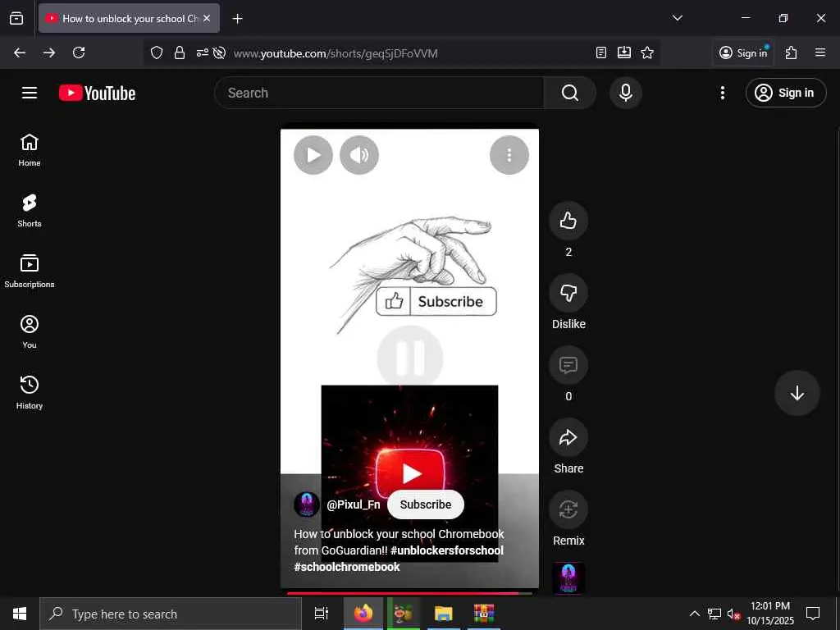Open the @Pixul_Fn channel link

pyautogui.click(x=354, y=504)
